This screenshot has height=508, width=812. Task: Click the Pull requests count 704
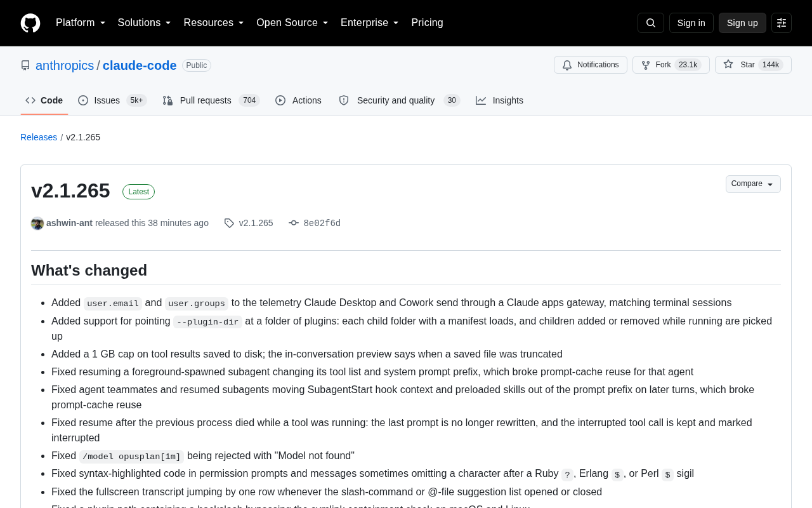(x=249, y=100)
